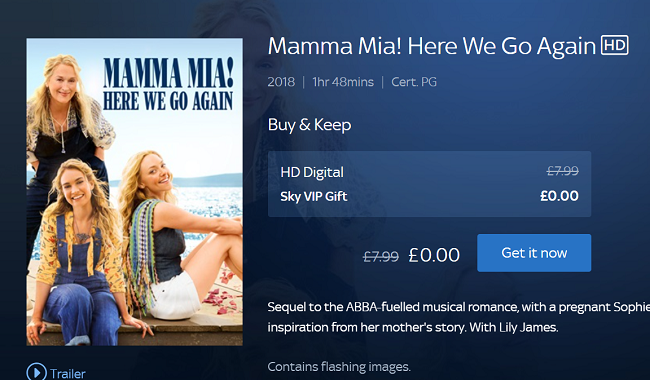Click the 1hr 48mins runtime text
This screenshot has height=380, width=650.
pos(343,82)
